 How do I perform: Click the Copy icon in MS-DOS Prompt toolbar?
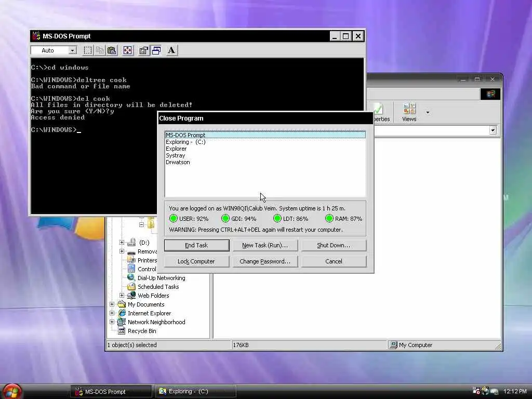100,50
